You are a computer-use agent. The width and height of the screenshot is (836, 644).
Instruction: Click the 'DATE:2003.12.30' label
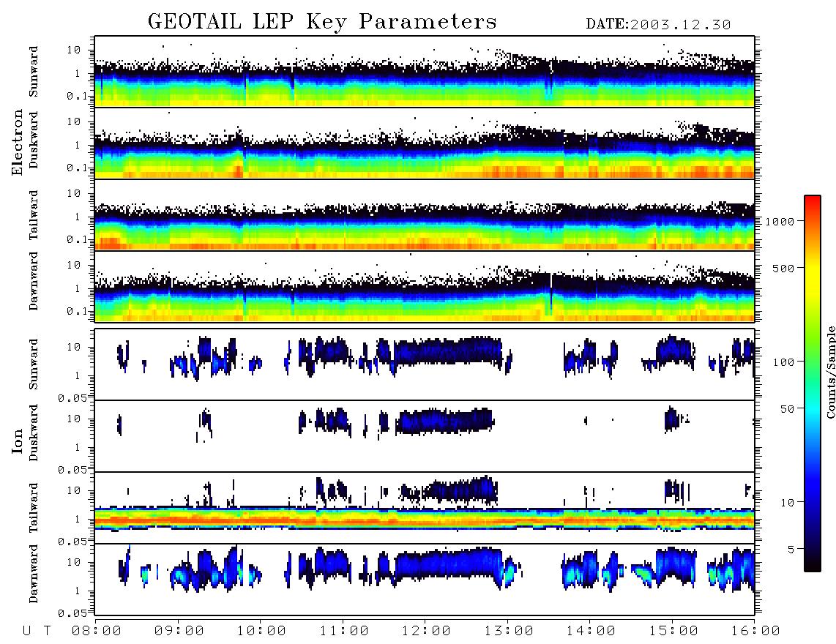pos(658,25)
